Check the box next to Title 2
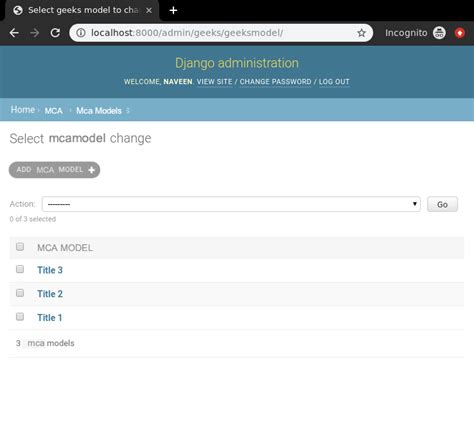Screen dimensions: 474x434 [20, 293]
